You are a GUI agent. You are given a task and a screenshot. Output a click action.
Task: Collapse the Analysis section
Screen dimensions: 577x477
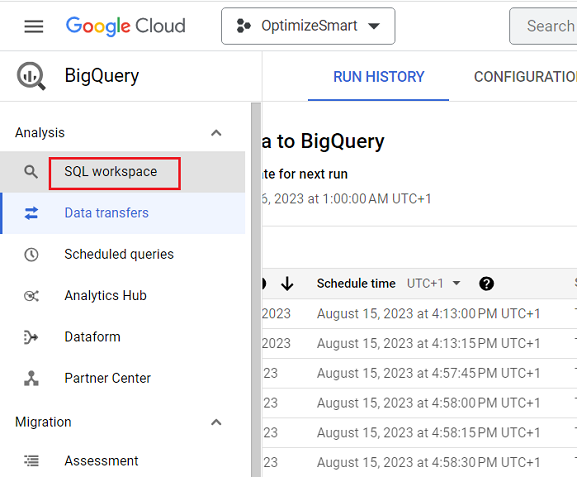[216, 133]
